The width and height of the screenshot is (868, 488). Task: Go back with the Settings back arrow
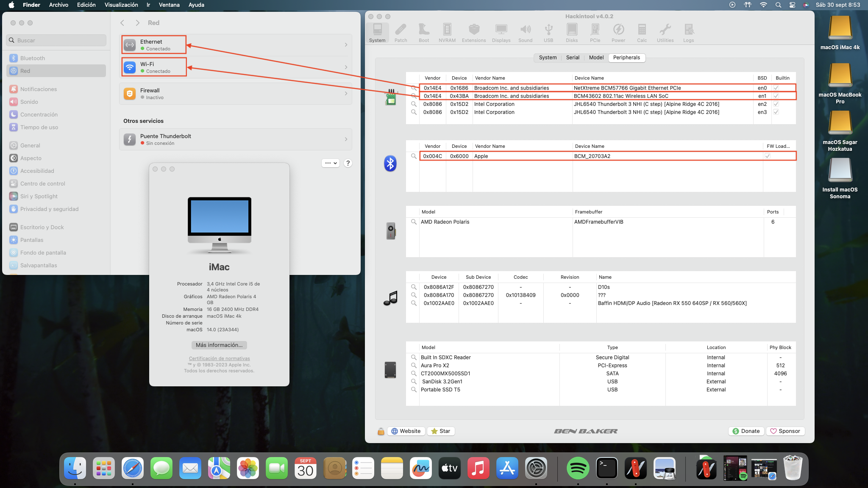[122, 23]
